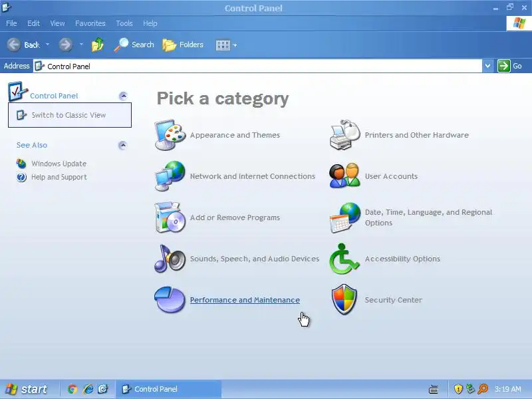Click the Start button

tap(25, 389)
